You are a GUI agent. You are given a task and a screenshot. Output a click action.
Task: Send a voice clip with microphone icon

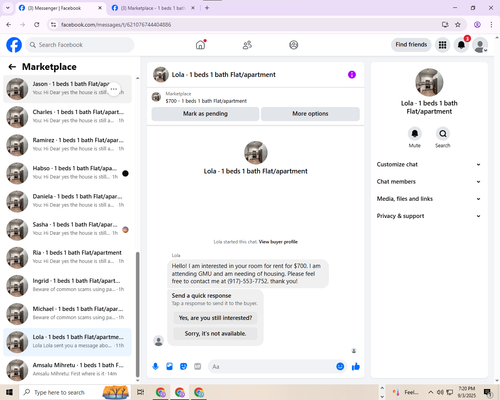point(155,367)
